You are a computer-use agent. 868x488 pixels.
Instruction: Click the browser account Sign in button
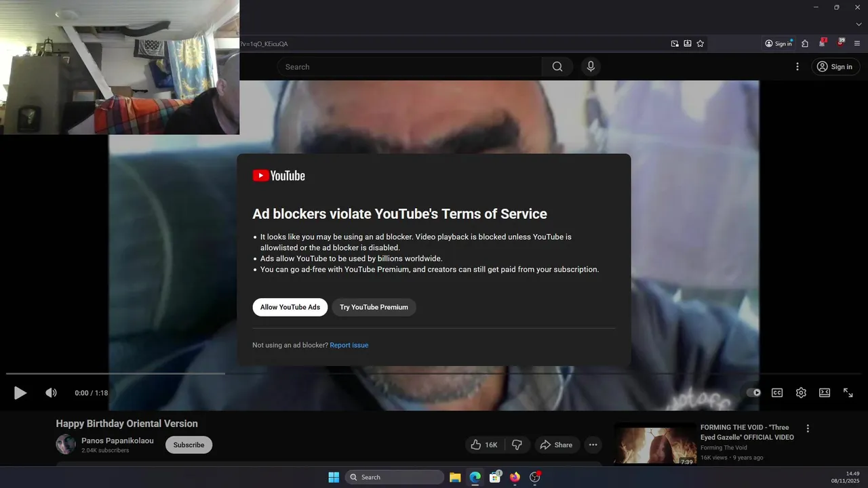778,43
